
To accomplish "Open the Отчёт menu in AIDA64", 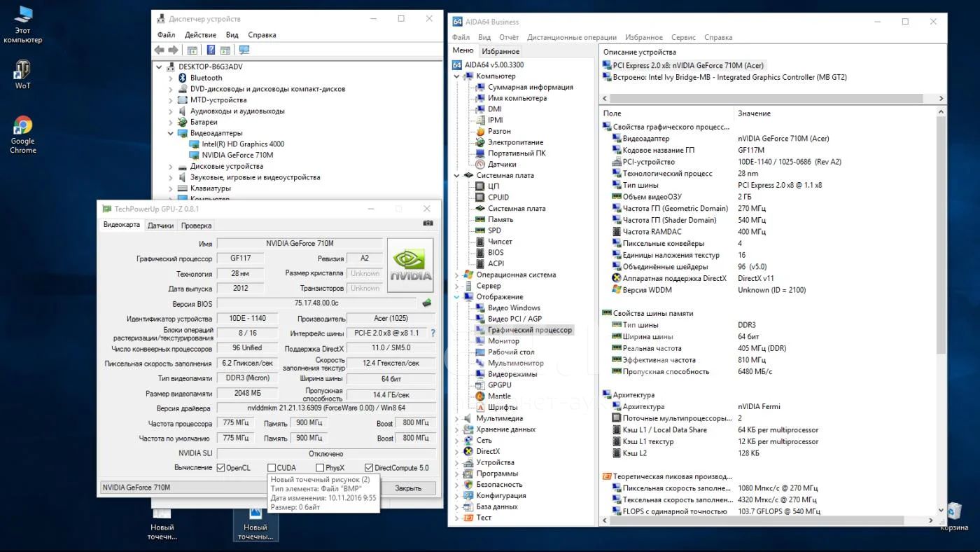I will coord(509,38).
